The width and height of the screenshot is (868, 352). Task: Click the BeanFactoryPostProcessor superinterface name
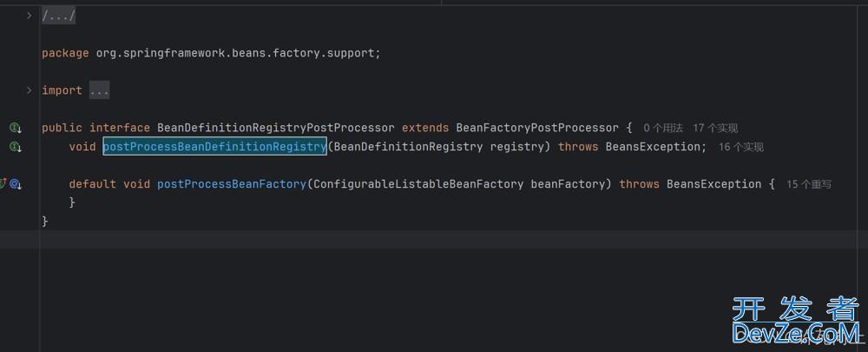pyautogui.click(x=537, y=128)
